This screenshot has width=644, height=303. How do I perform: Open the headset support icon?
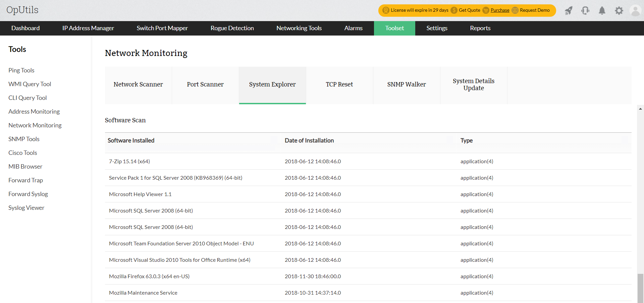coord(585,11)
